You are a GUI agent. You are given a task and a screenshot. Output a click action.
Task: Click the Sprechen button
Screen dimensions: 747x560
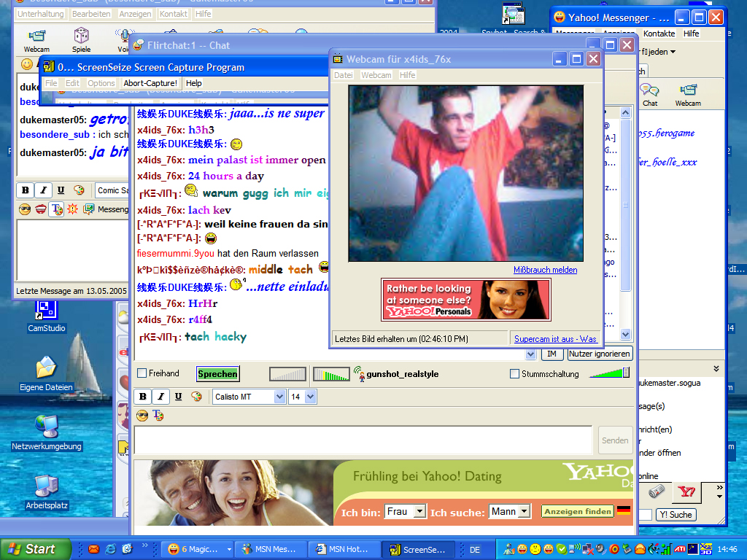pos(217,374)
